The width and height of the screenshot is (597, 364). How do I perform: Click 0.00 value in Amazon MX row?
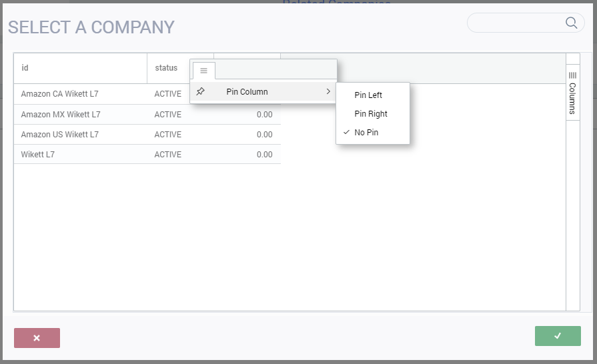264,115
